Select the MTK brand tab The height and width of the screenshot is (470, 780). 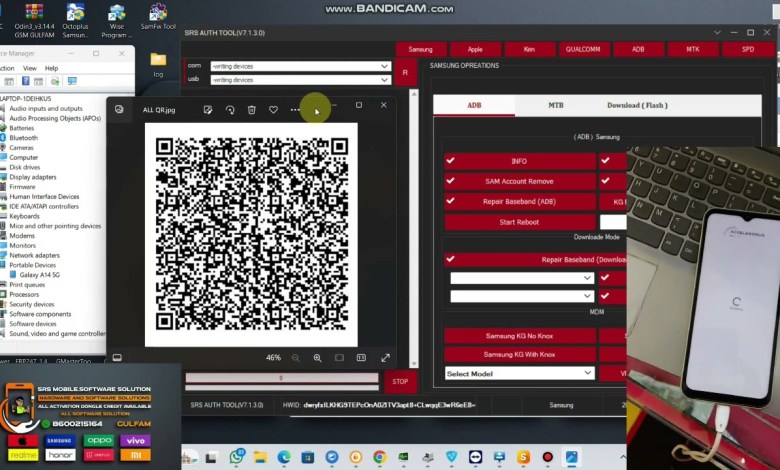coord(692,49)
